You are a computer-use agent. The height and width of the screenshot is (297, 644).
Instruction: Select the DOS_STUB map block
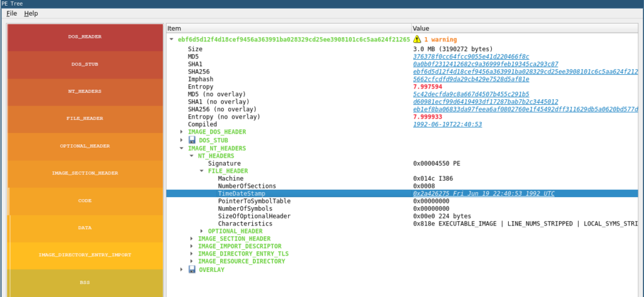tap(85, 65)
